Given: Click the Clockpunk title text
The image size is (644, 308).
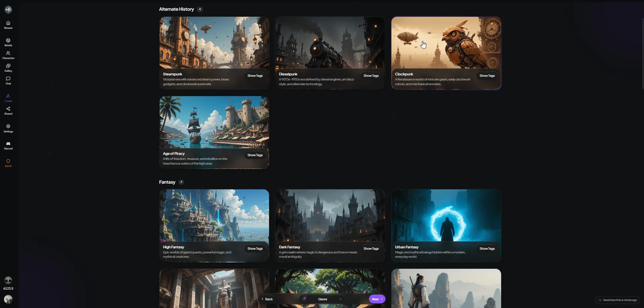Looking at the screenshot, I should [x=404, y=74].
